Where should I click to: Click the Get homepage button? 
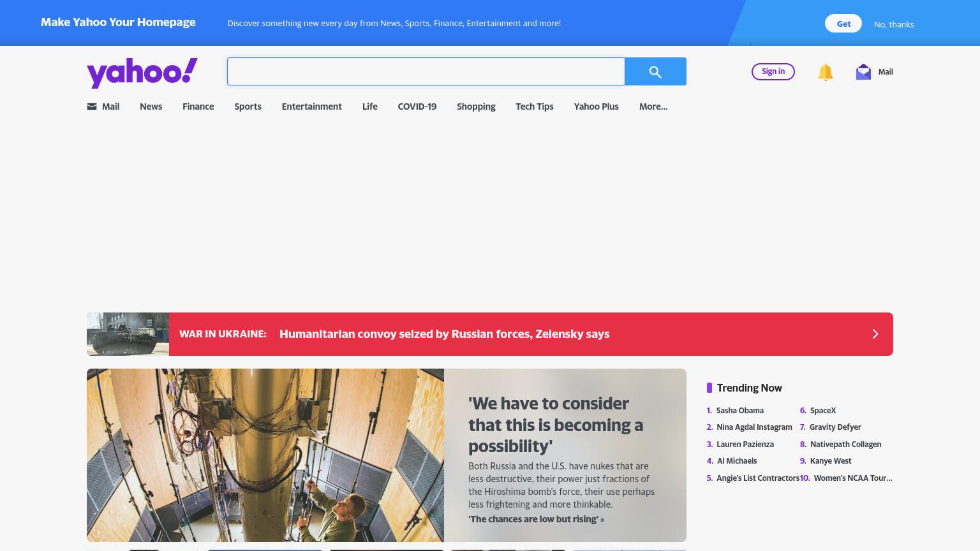pyautogui.click(x=843, y=24)
